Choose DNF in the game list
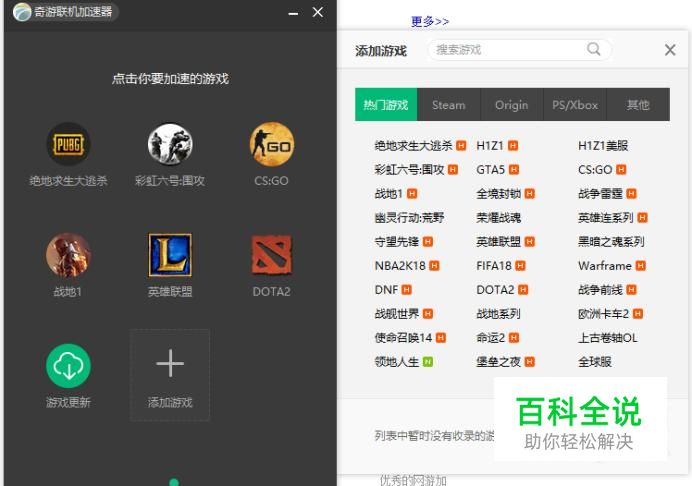 click(x=386, y=290)
